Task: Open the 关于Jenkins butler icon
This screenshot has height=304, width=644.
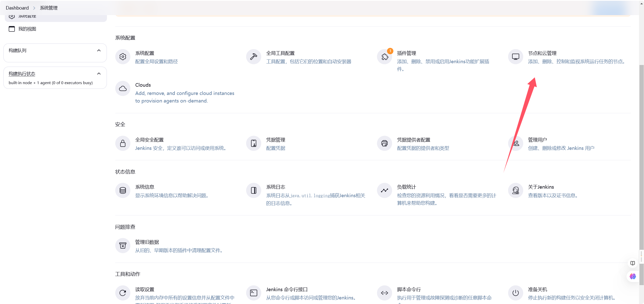Action: click(x=515, y=190)
